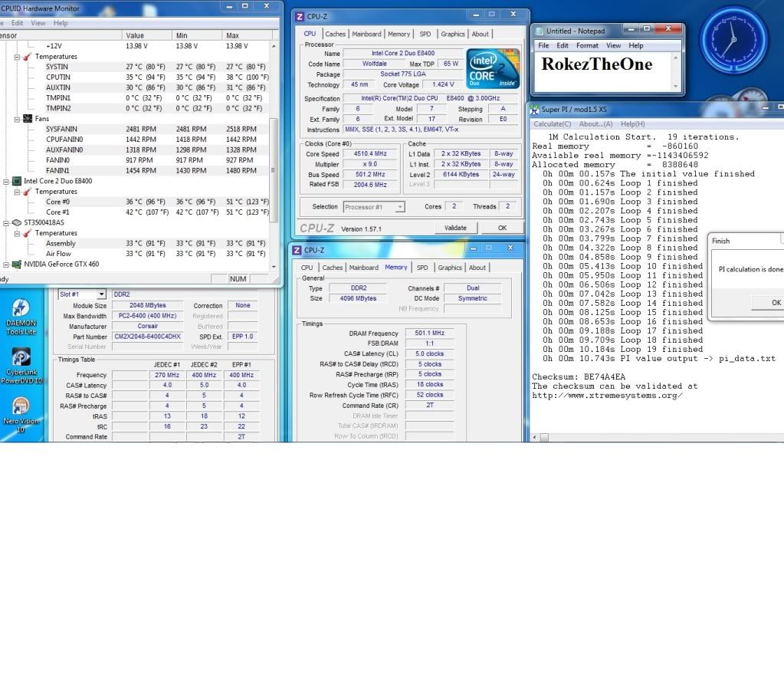Click the Super PI horizontal scrollbar left arrow

point(534,437)
